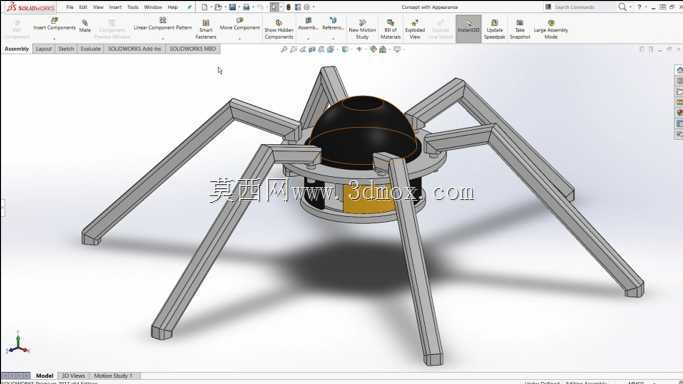Screen dimensions: 683x384
Task: Select the Model bottom tab
Action: [x=44, y=375]
